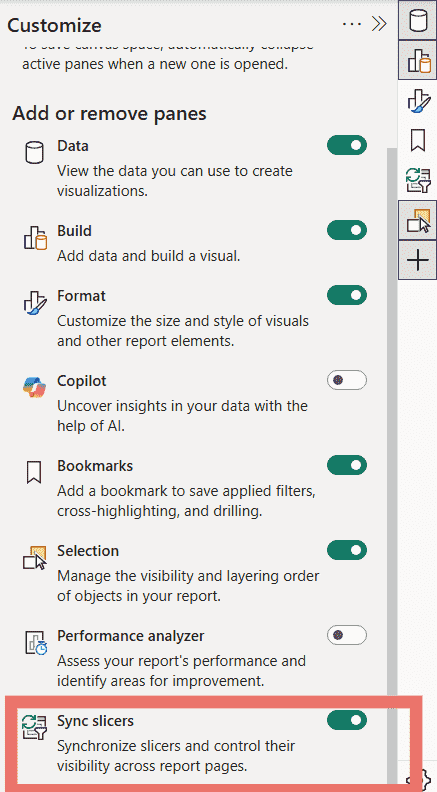Screen dimensions: 437x792
Task: Open the Data pane from the sidebar
Action: [x=418, y=20]
